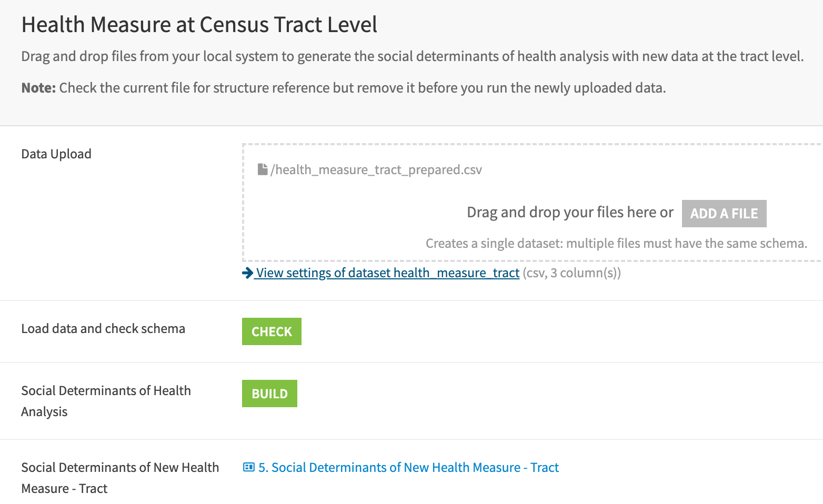823x504 pixels.
Task: Run the BUILD button for analysis
Action: (269, 394)
